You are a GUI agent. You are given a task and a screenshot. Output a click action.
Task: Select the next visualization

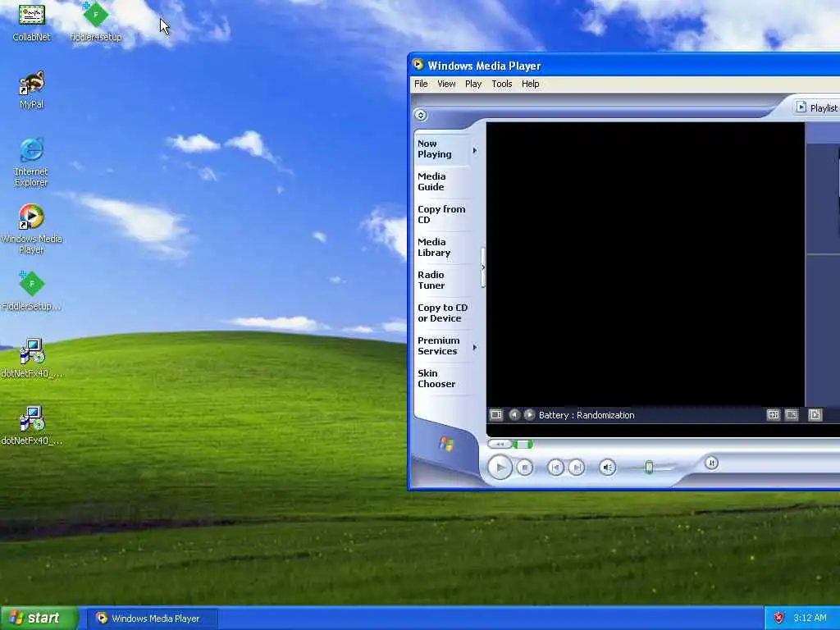529,414
